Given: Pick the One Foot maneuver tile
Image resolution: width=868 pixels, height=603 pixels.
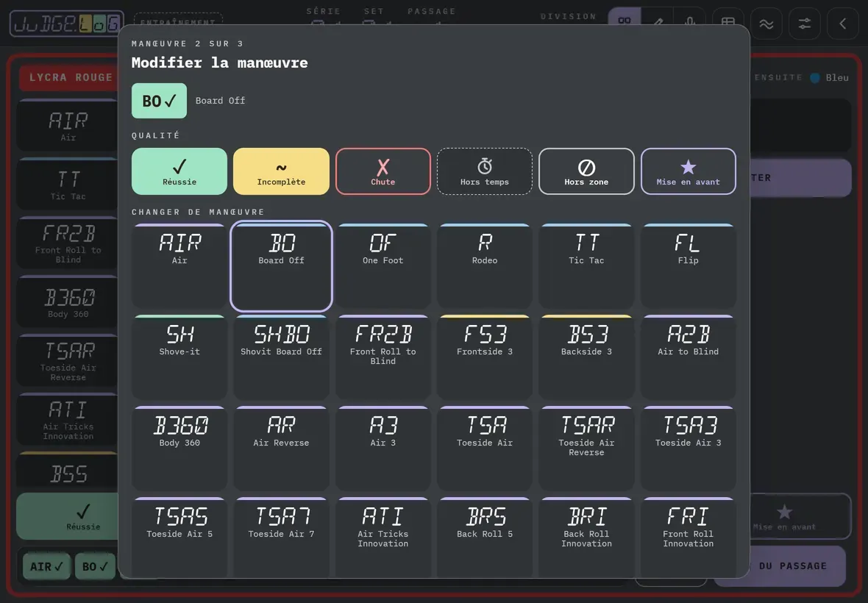Looking at the screenshot, I should 383,266.
